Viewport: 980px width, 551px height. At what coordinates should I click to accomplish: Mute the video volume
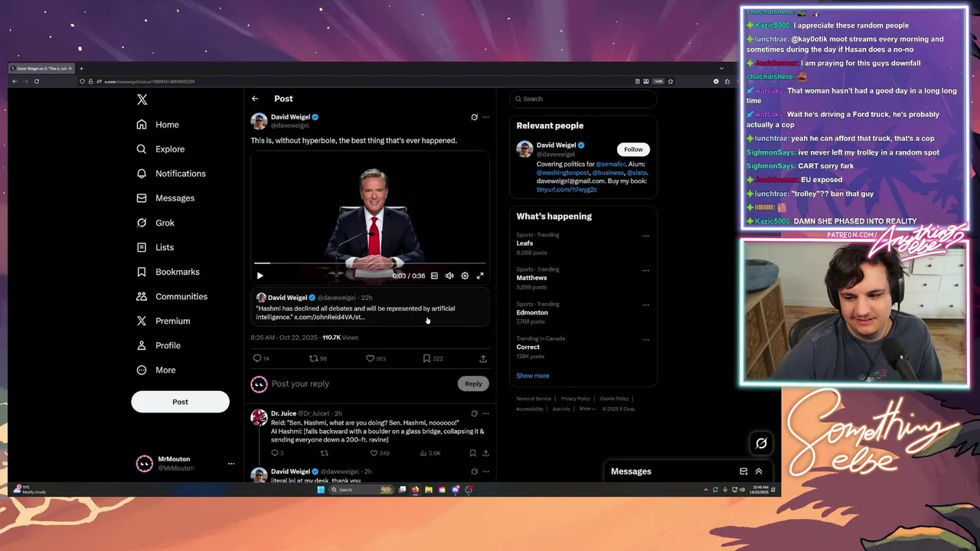tap(449, 275)
